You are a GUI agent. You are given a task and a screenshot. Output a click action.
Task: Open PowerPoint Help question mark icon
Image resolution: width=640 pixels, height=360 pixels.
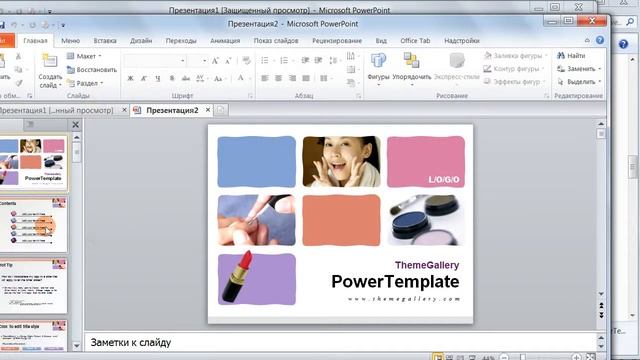[600, 40]
